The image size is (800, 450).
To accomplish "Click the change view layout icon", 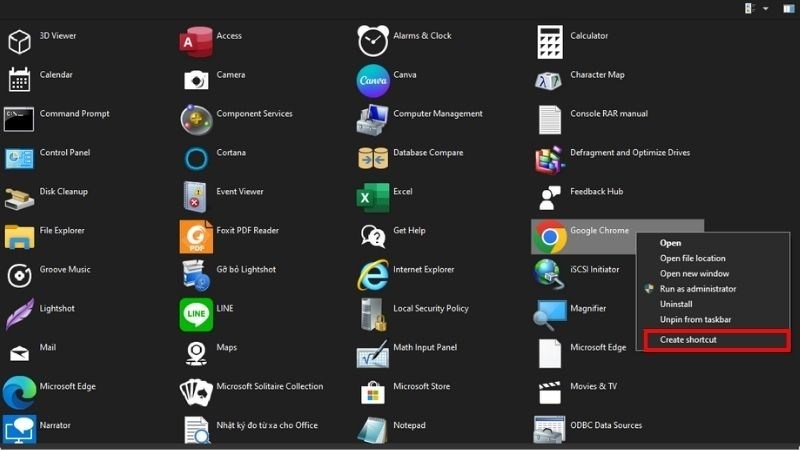I will (750, 8).
